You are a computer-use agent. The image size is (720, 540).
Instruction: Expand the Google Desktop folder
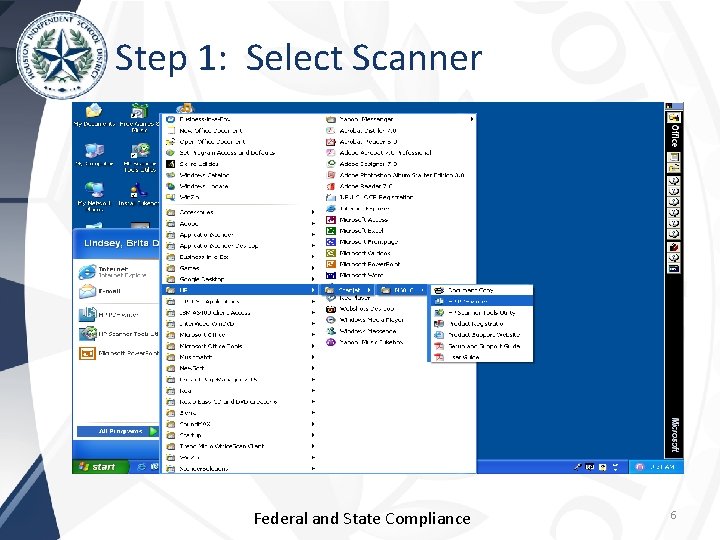[240, 279]
